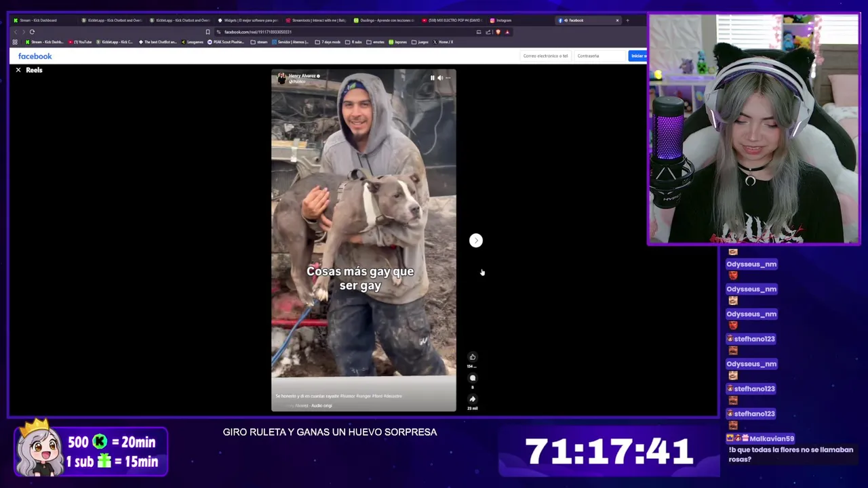Open a new browser tab with plus
Screen dimensions: 868x488
coord(627,20)
